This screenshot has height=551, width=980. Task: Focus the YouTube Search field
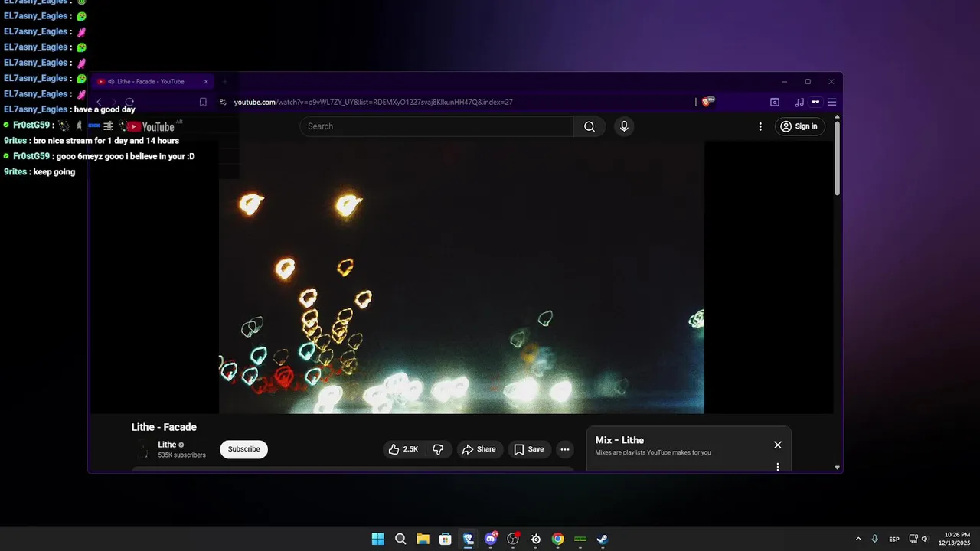[x=436, y=126]
